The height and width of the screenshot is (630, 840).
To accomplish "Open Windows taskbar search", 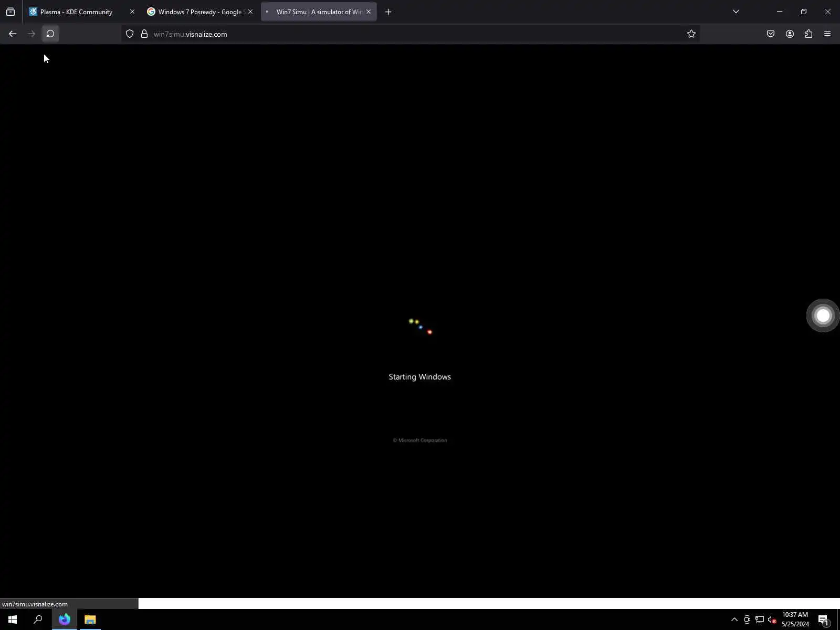I will (x=38, y=619).
